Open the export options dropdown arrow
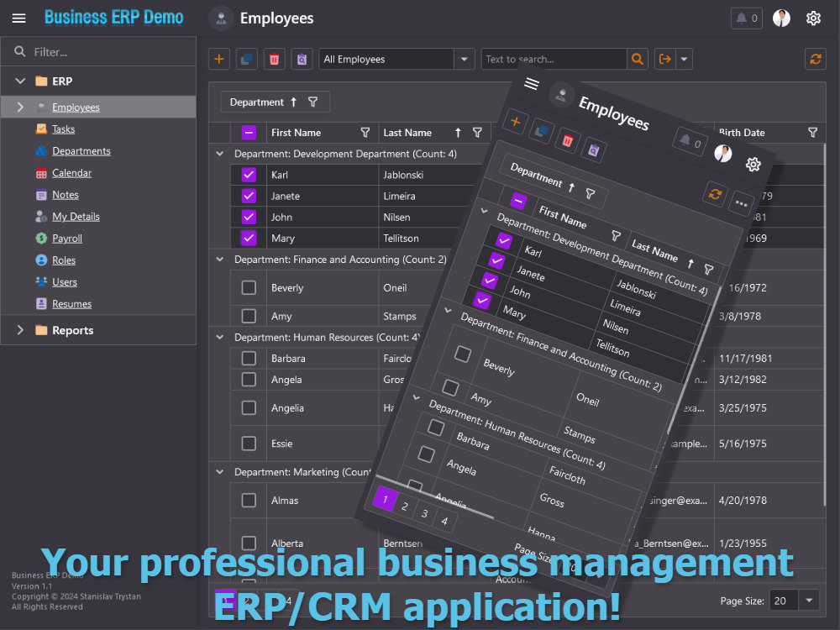 684,59
